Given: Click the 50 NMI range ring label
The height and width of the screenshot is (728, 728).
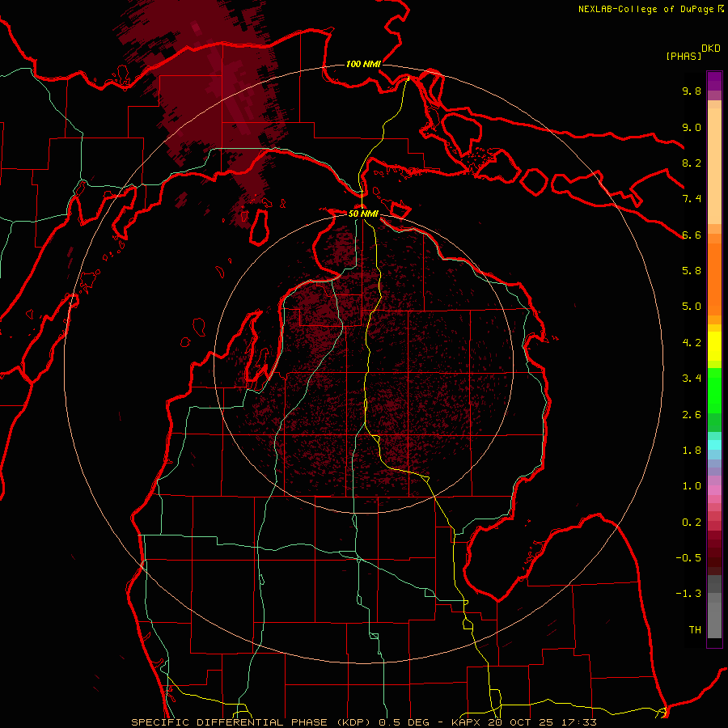Looking at the screenshot, I should (363, 214).
